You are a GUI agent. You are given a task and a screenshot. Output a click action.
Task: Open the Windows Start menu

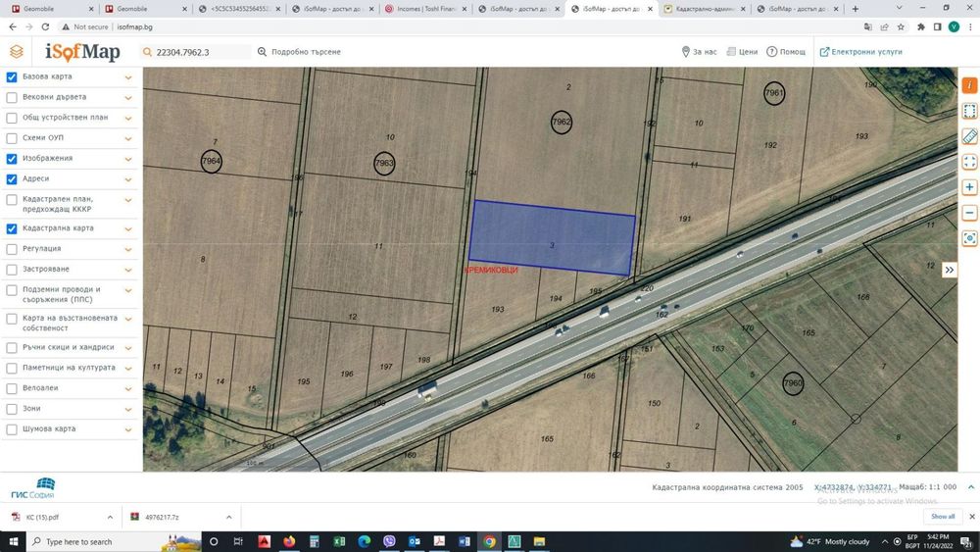(x=13, y=541)
